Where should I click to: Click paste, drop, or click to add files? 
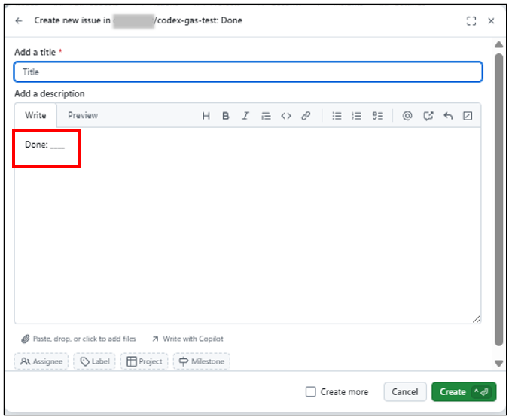[78, 339]
